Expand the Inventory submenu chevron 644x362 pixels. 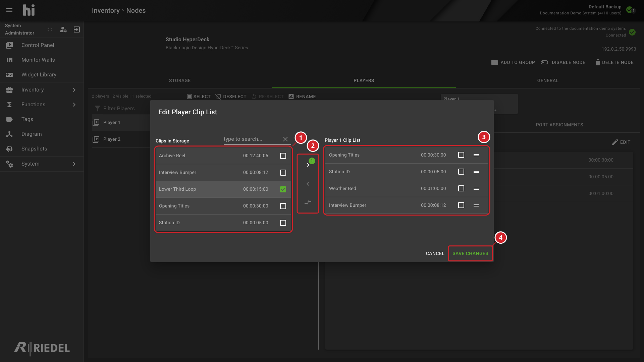pos(74,89)
